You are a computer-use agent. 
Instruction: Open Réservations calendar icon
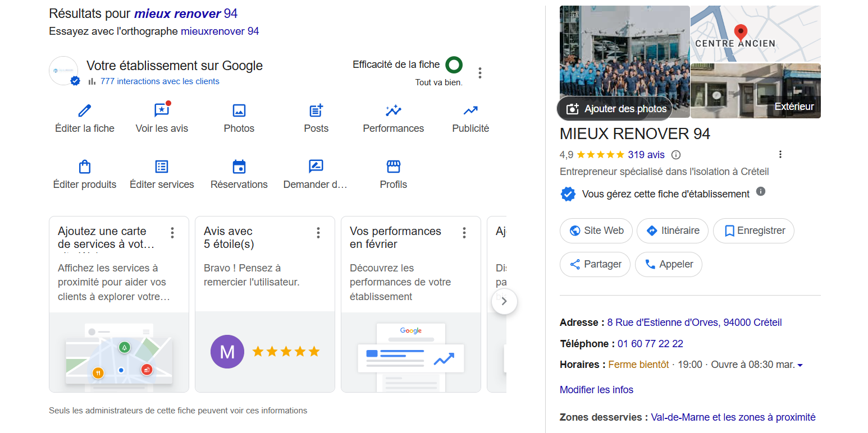point(239,167)
